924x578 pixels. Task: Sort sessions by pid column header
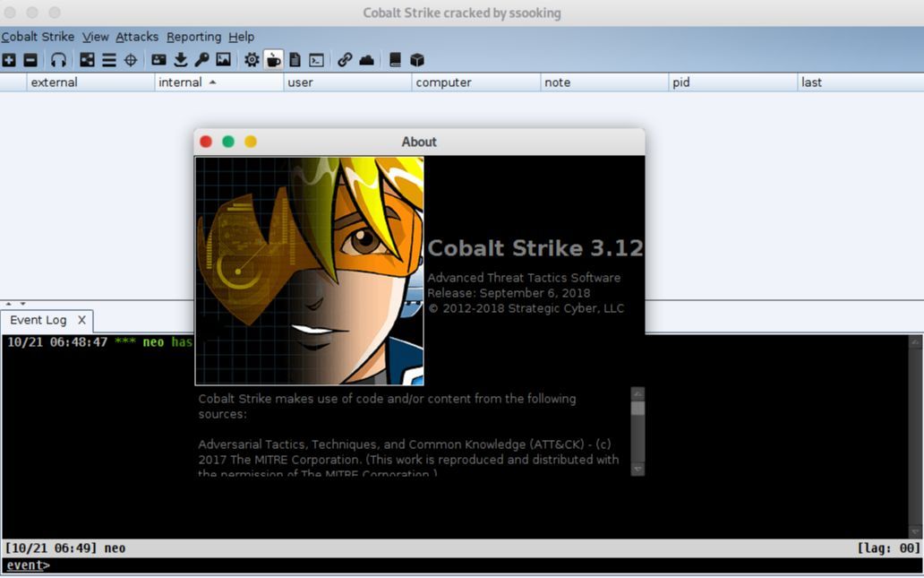733,82
